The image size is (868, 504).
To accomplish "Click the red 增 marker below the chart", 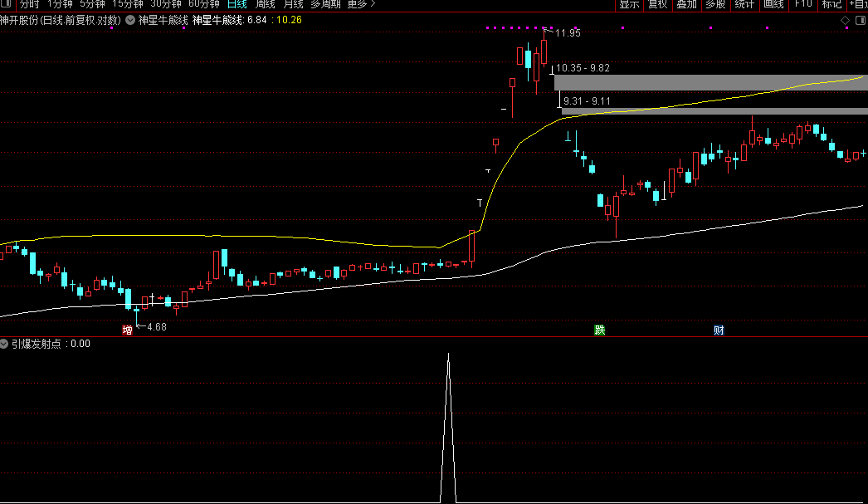I will coord(127,330).
